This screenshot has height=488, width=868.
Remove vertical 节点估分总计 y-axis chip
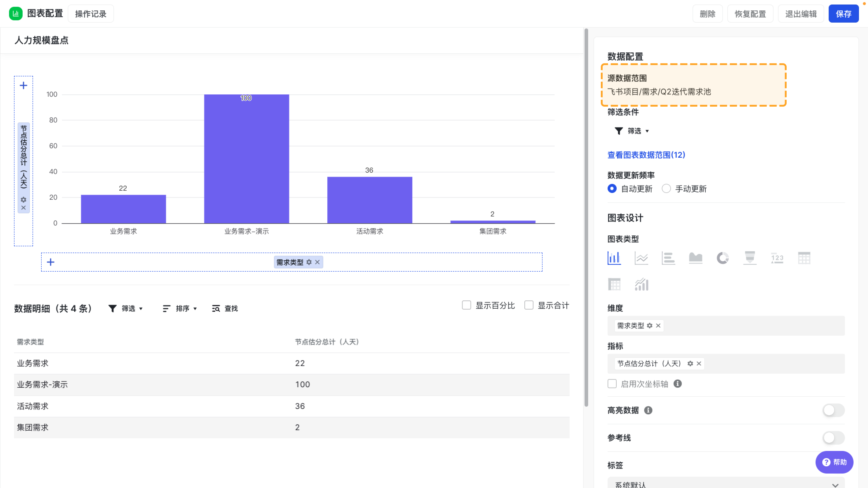23,208
